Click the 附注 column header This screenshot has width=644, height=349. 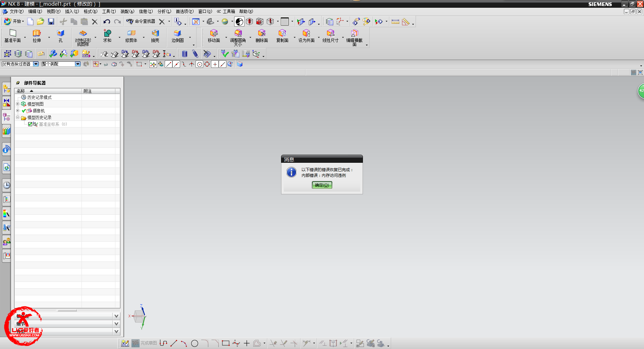[x=99, y=91]
